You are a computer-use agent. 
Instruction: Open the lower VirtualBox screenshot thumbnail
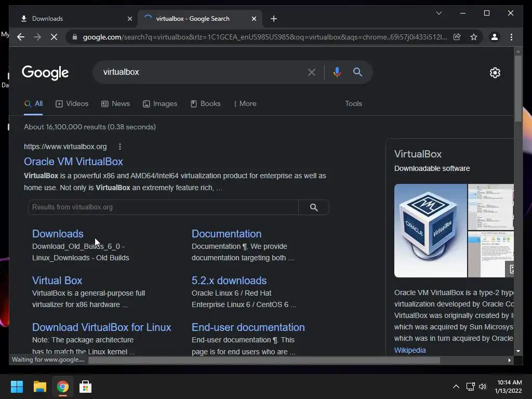(x=490, y=255)
